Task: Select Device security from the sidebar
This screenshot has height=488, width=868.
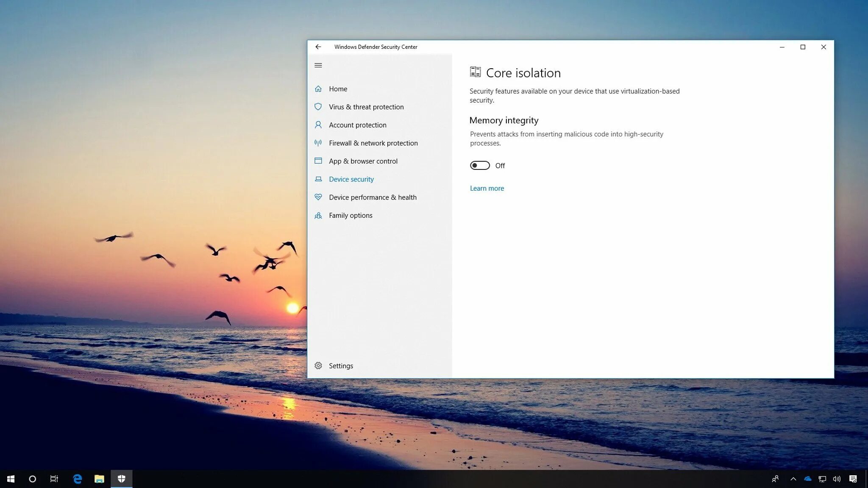Action: tap(352, 179)
